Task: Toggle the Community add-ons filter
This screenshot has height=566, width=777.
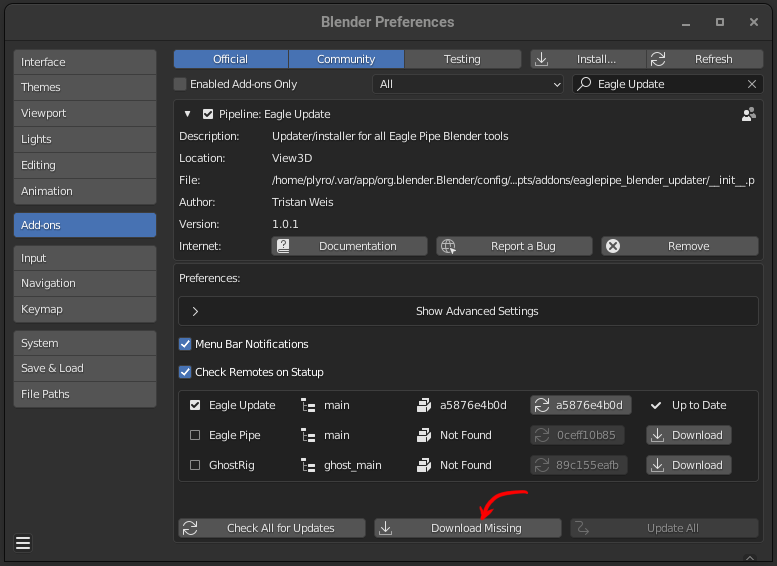Action: pyautogui.click(x=346, y=59)
